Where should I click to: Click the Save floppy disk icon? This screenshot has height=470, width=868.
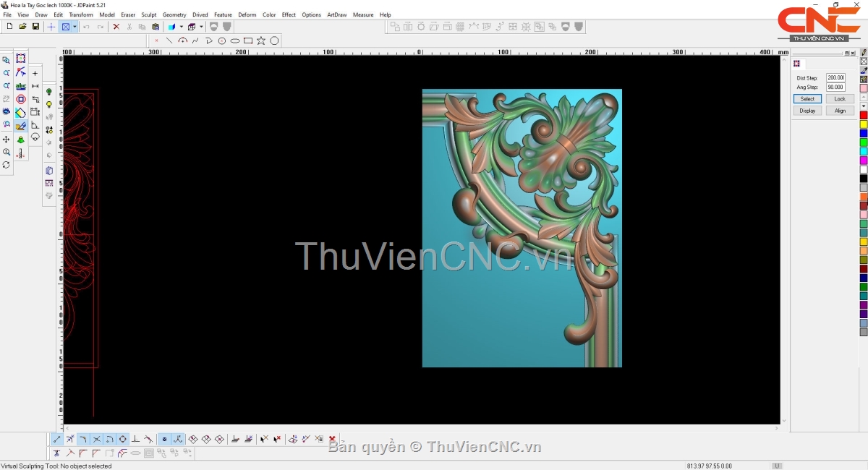click(35, 27)
